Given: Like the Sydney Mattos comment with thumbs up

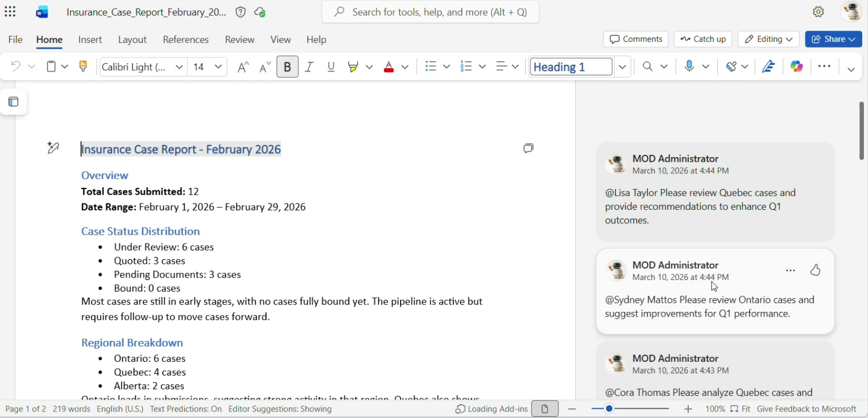Looking at the screenshot, I should 816,270.
